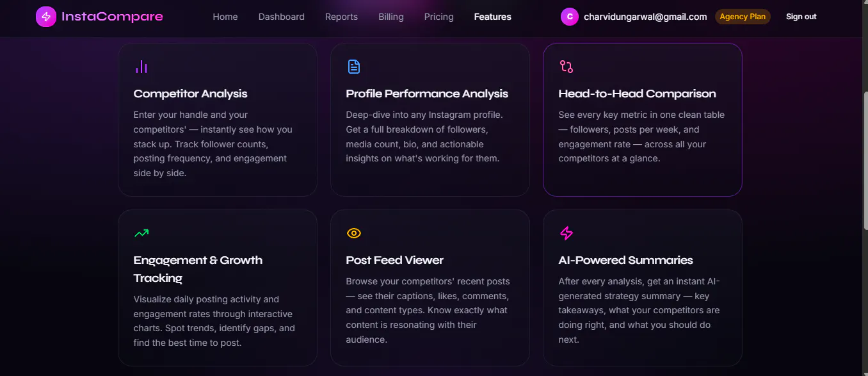868x376 pixels.
Task: Open the Reports nav link
Action: [341, 17]
